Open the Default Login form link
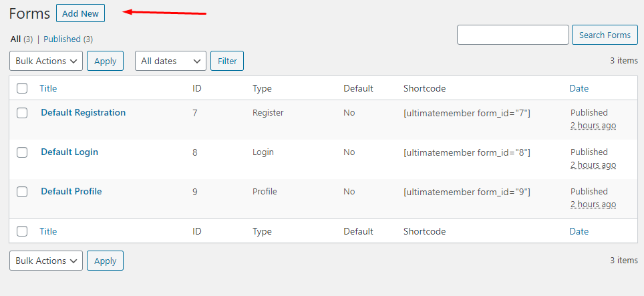 69,152
